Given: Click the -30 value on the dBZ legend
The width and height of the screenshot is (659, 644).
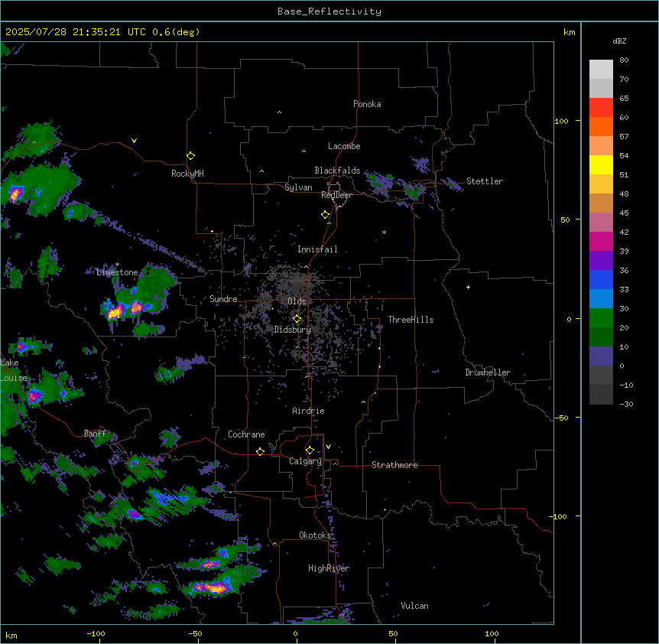Looking at the screenshot, I should (626, 404).
